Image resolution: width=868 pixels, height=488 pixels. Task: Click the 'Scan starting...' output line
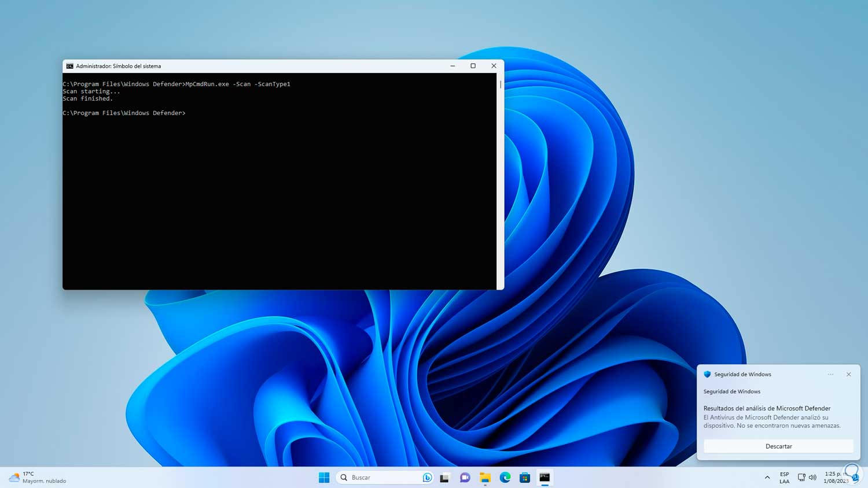[x=91, y=91]
